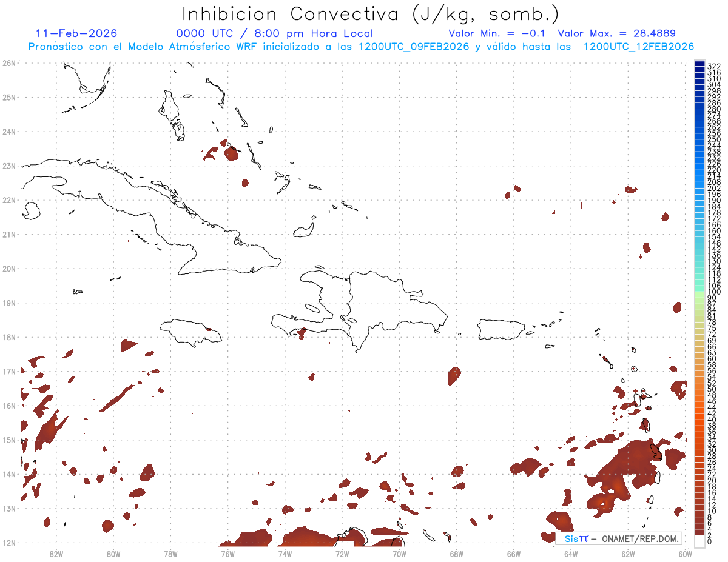The image size is (728, 562).
Task: Select the date text '11-Feb-2026'
Action: coord(76,33)
